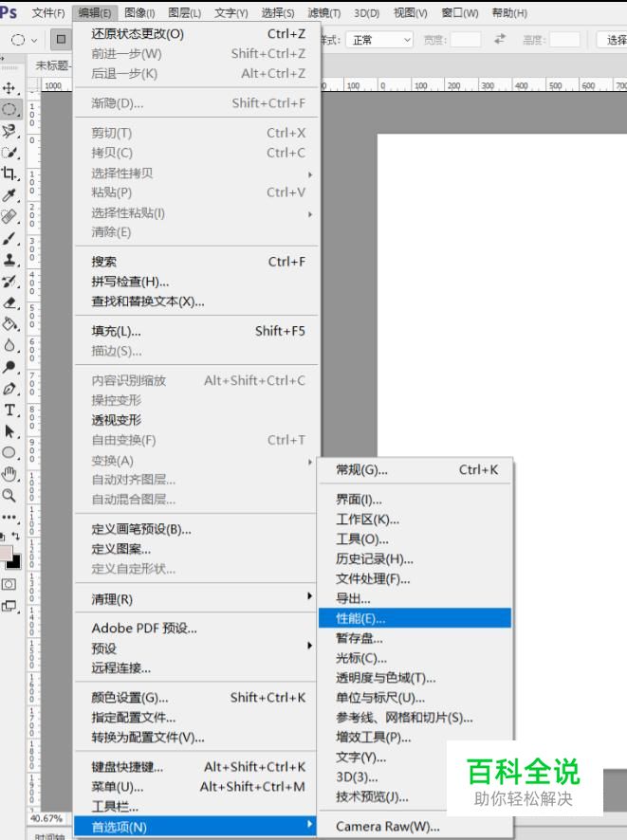The width and height of the screenshot is (627, 840).
Task: Select the Zoom tool
Action: [9, 496]
